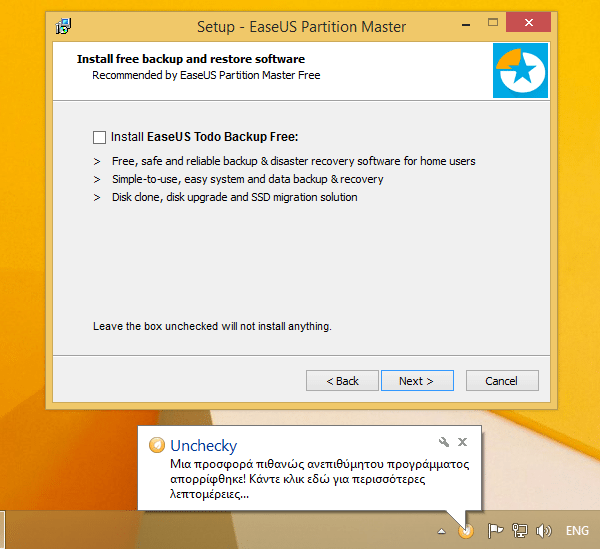600x549 pixels.
Task: Open the Action Center flag icon
Action: pyautogui.click(x=495, y=531)
